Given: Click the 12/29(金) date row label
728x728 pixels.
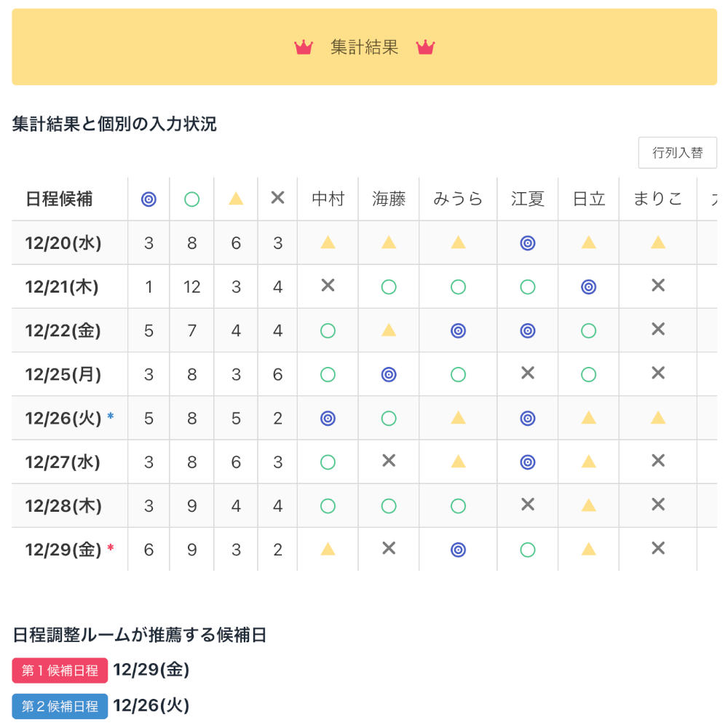Looking at the screenshot, I should tap(63, 550).
